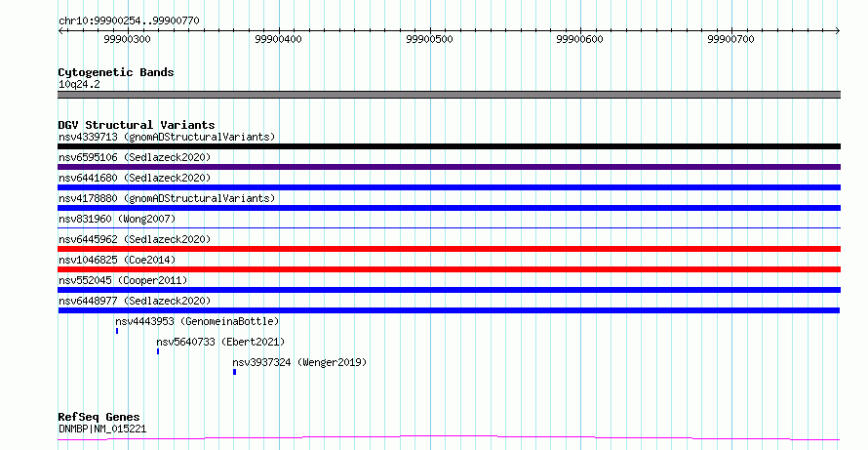Viewport: 868px width, 450px height.
Task: Click nsv1046825 Coe2014 label
Action: coord(117,260)
